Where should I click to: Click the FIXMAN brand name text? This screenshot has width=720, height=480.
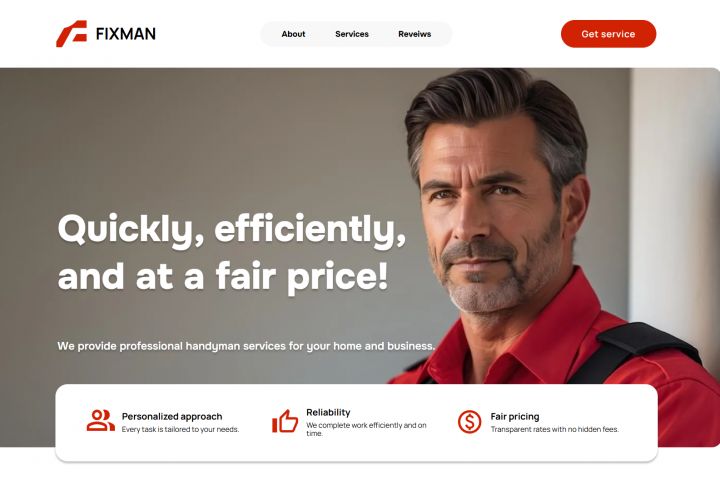pos(126,34)
